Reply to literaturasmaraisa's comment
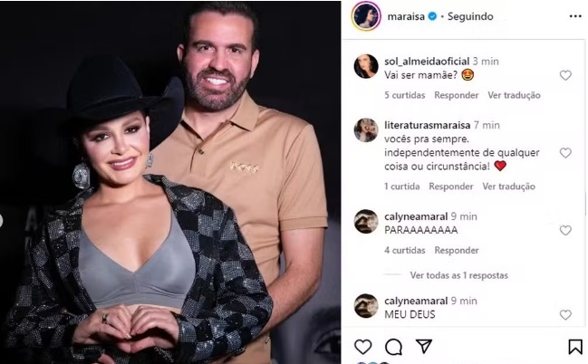This screenshot has height=364, width=588. [x=451, y=187]
